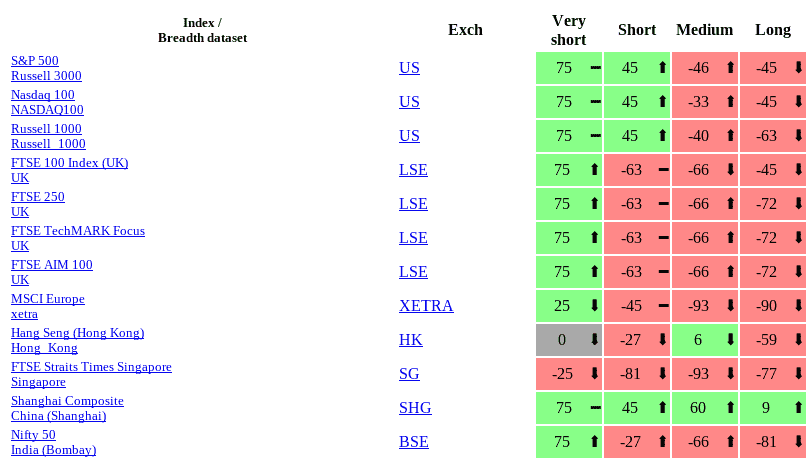Click the grey Hang Seng Very short cell
The image size is (812, 468).
pyautogui.click(x=563, y=340)
